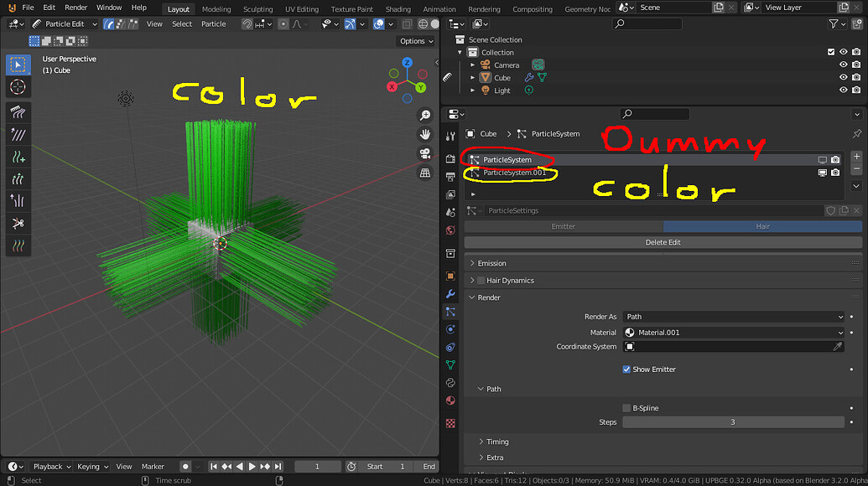Select the Comb brush in particle edit toolbar
Image resolution: width=868 pixels, height=486 pixels.
[18, 111]
